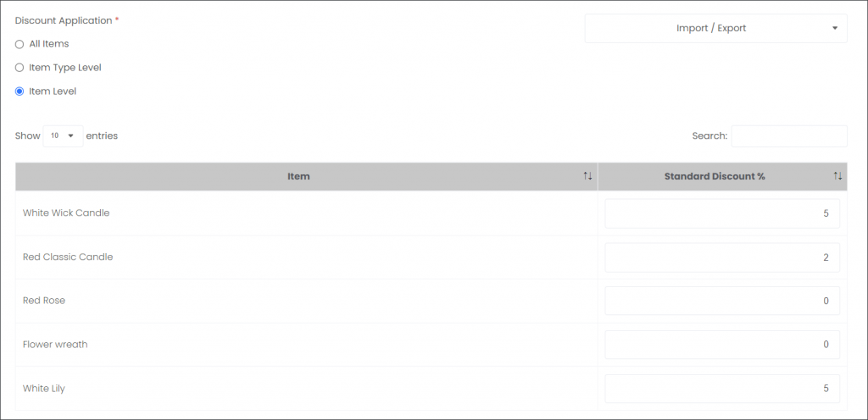The width and height of the screenshot is (868, 420).
Task: Edit discount field for Flower wreath
Action: pos(722,345)
